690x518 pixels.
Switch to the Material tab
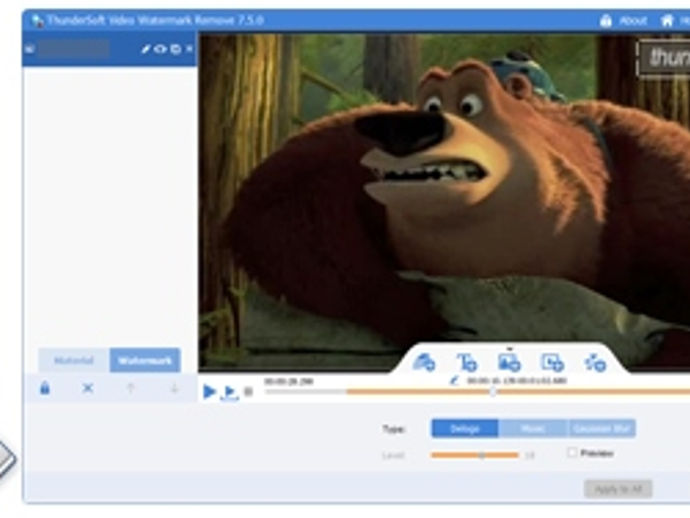pos(73,360)
